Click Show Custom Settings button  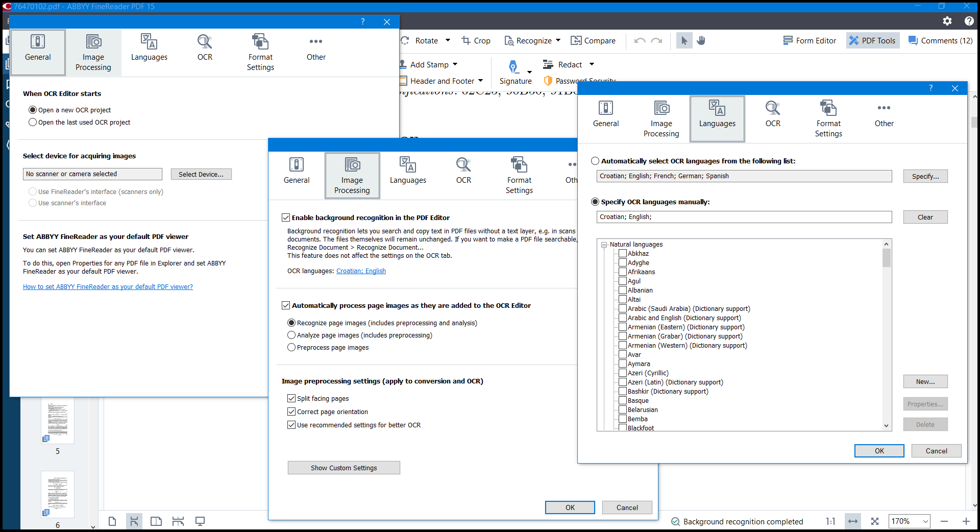point(344,468)
